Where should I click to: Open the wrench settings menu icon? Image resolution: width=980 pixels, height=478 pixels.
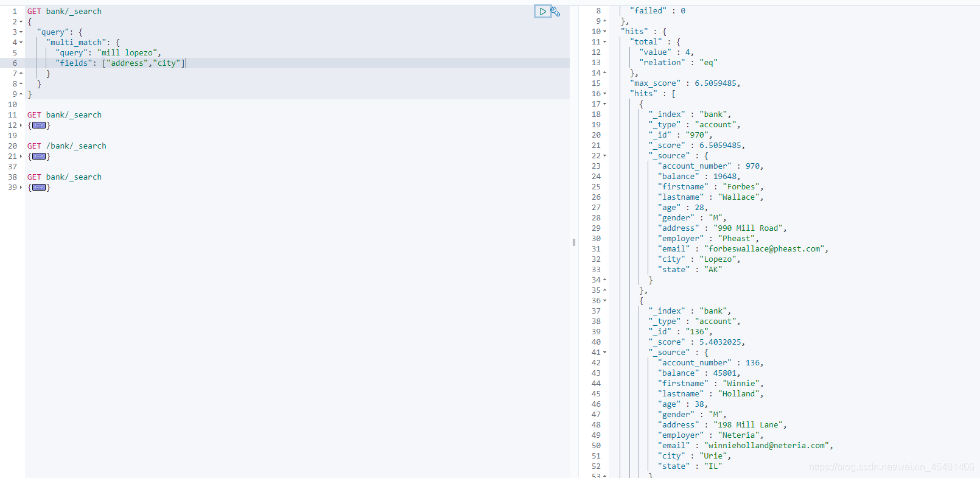pyautogui.click(x=555, y=12)
